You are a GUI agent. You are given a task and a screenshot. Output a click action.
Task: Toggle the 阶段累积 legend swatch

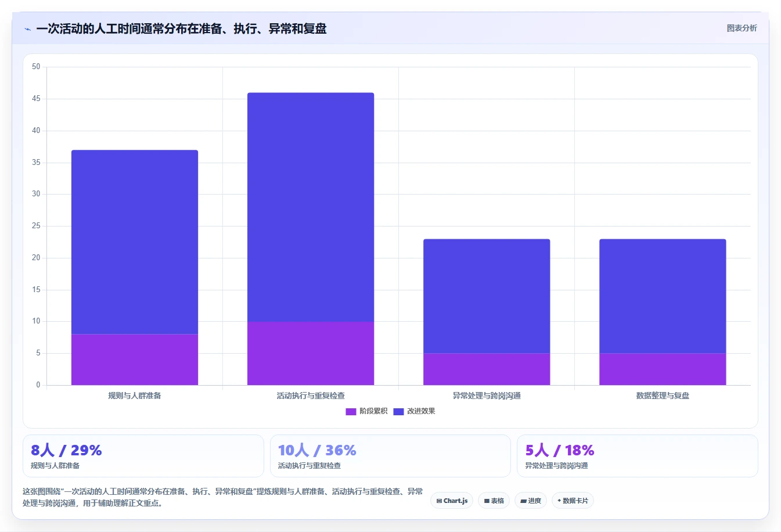(351, 411)
